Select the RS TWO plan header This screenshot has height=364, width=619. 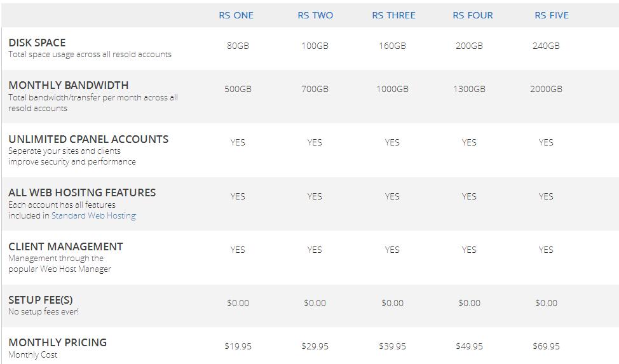pyautogui.click(x=315, y=15)
